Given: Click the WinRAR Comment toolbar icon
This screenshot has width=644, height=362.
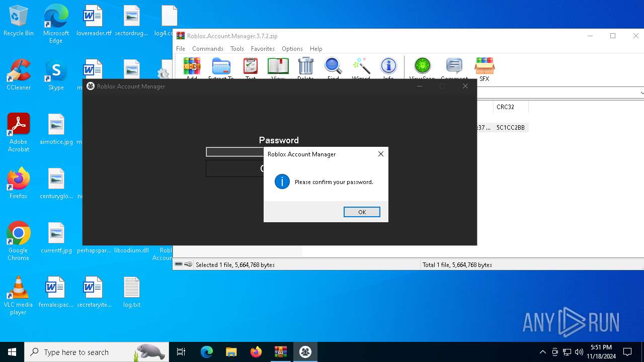Looking at the screenshot, I should click(x=454, y=68).
